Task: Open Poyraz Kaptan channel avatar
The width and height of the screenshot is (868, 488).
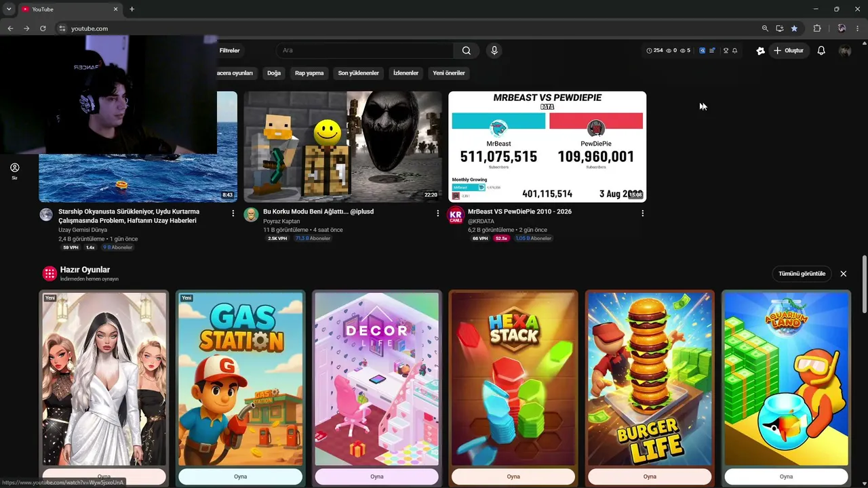Action: click(x=251, y=215)
